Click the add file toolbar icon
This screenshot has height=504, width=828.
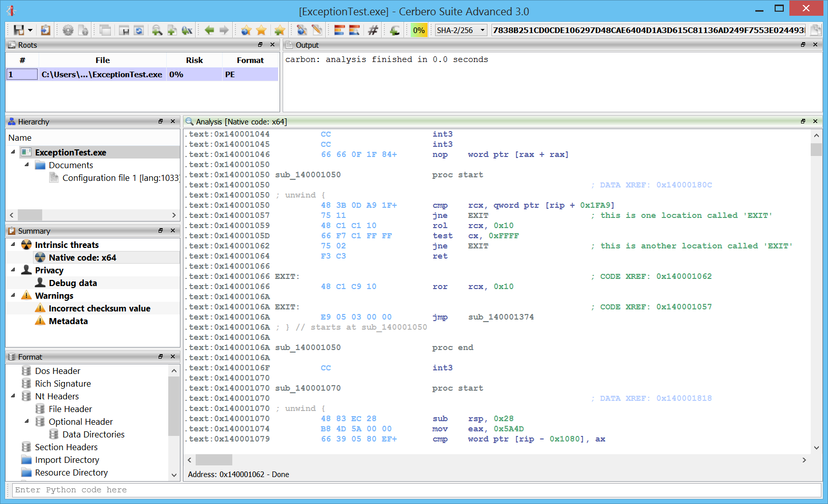tap(172, 30)
